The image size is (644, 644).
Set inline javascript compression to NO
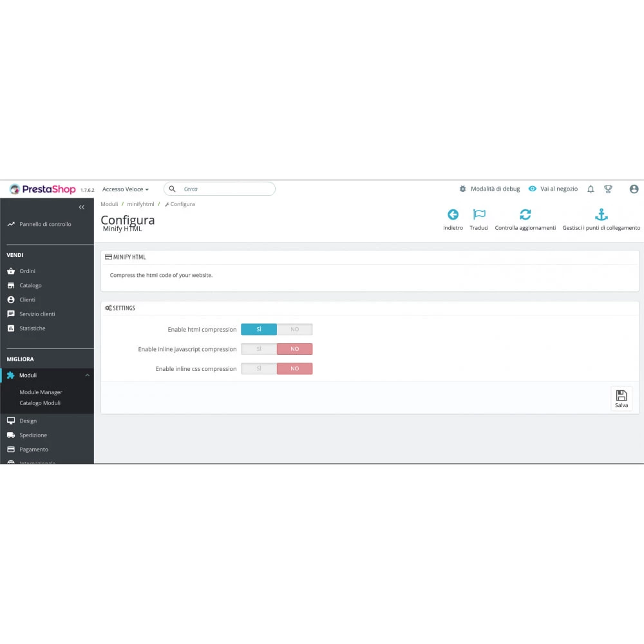(x=294, y=349)
